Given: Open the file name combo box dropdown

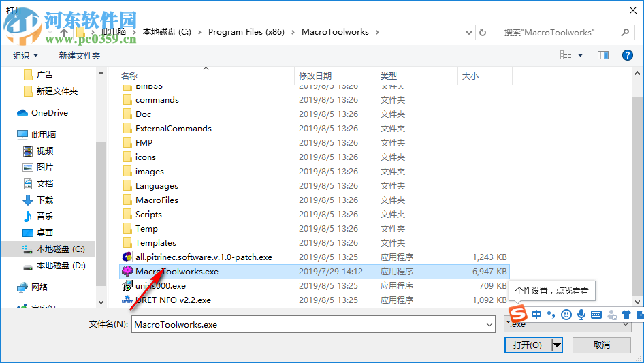Looking at the screenshot, I should [x=489, y=325].
